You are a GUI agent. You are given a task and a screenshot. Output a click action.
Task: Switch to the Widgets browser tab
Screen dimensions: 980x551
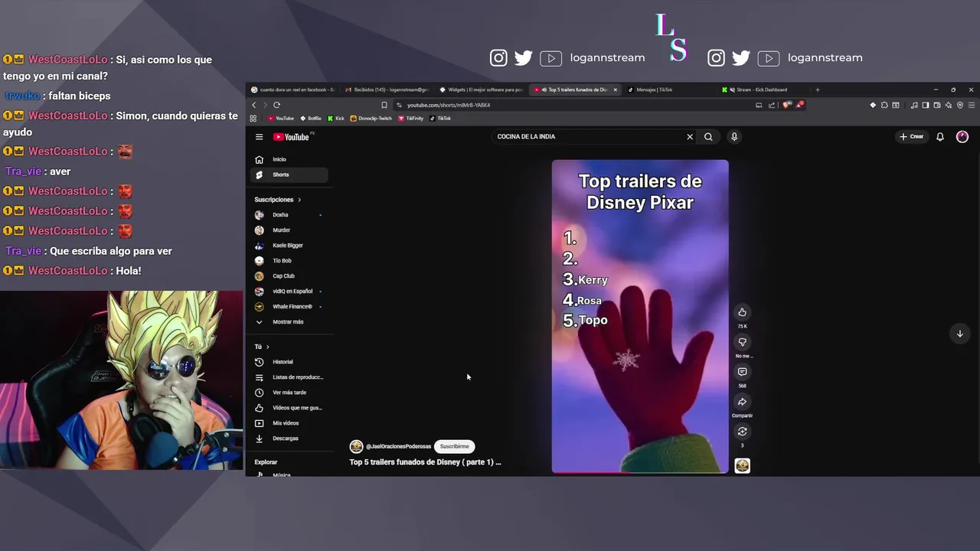[480, 90]
